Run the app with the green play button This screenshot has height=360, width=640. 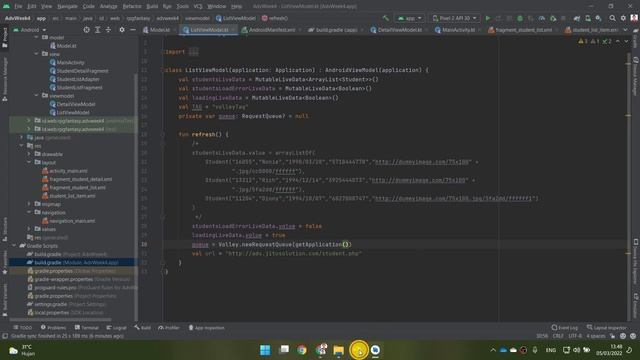pos(487,18)
